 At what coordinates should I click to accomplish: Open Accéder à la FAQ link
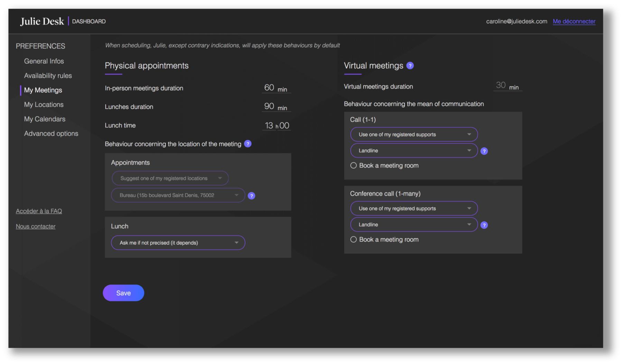coord(39,211)
